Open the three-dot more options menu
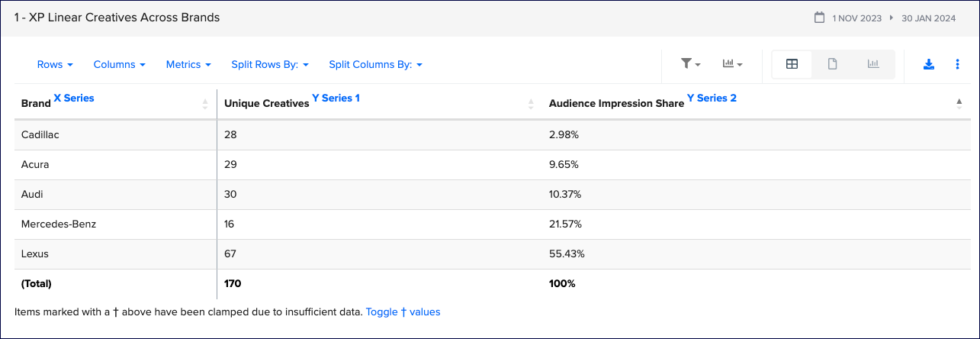 pos(957,65)
